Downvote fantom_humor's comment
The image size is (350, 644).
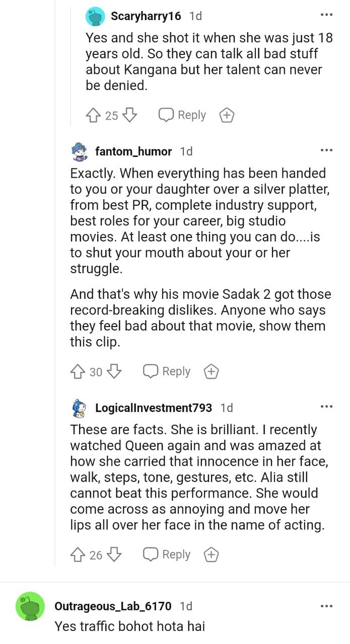[114, 371]
